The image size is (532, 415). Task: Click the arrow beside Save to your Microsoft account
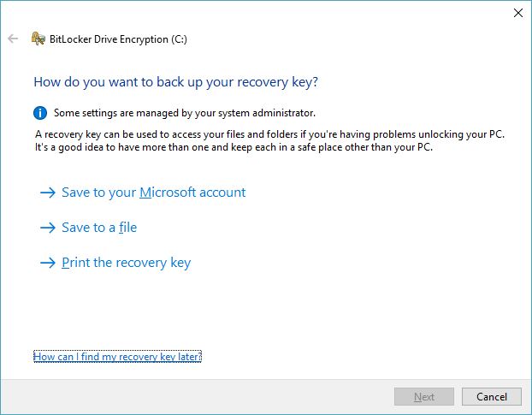point(48,193)
